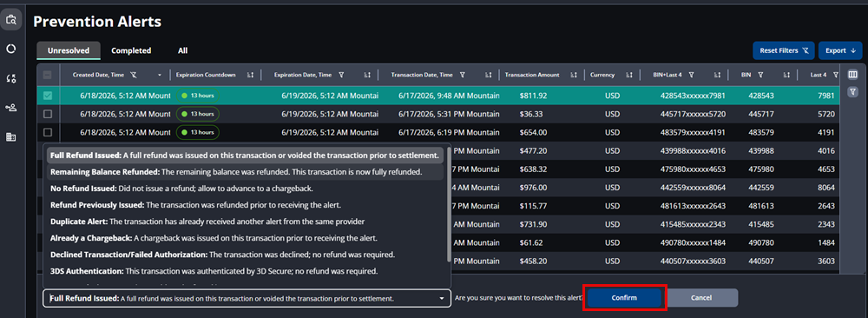Sort the Transaction Amount column
The image size is (868, 318).
click(x=574, y=75)
